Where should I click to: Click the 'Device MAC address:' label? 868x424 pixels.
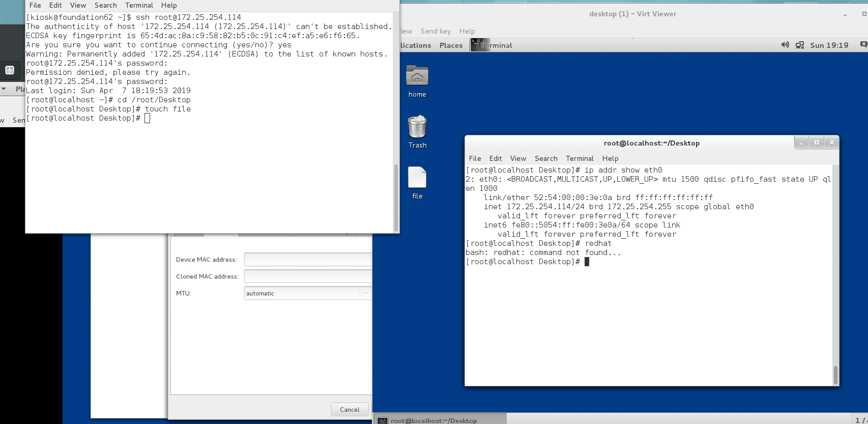coord(206,260)
